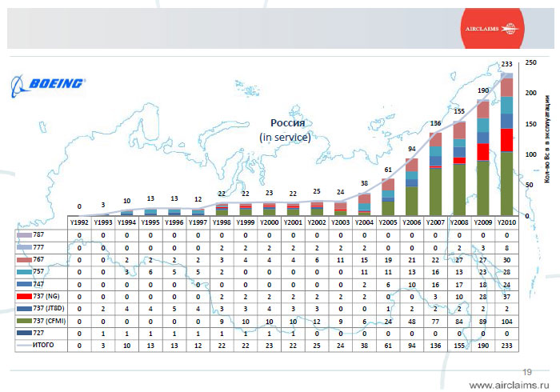
Task: Click data label 61 above Y2005 bar
Action: 388,170
